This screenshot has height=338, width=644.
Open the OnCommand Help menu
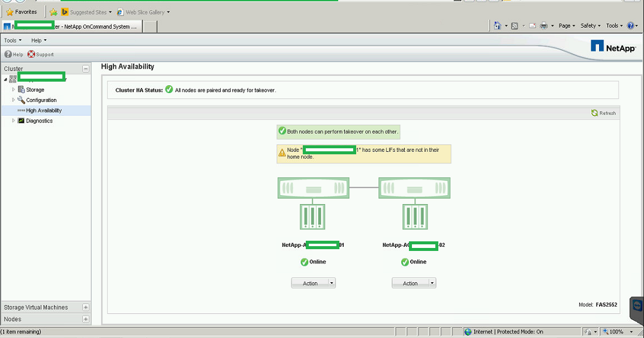coord(38,40)
